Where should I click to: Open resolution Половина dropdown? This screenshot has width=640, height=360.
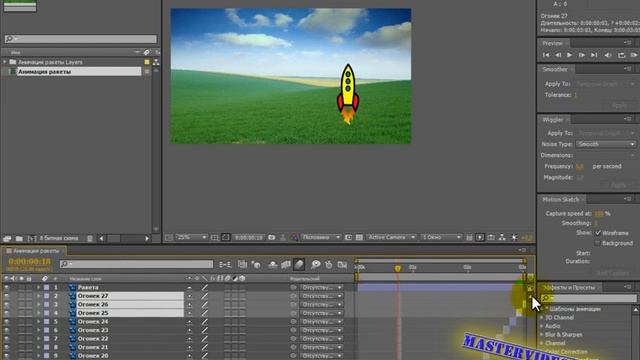click(321, 237)
